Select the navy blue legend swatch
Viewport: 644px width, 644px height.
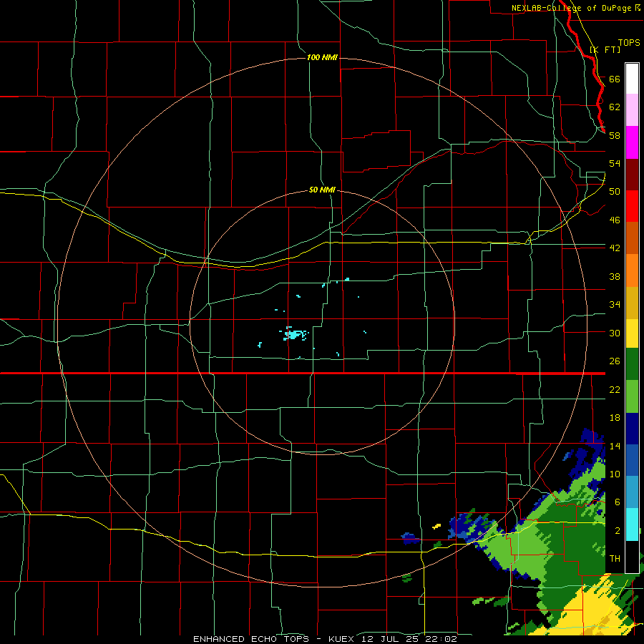coord(632,429)
